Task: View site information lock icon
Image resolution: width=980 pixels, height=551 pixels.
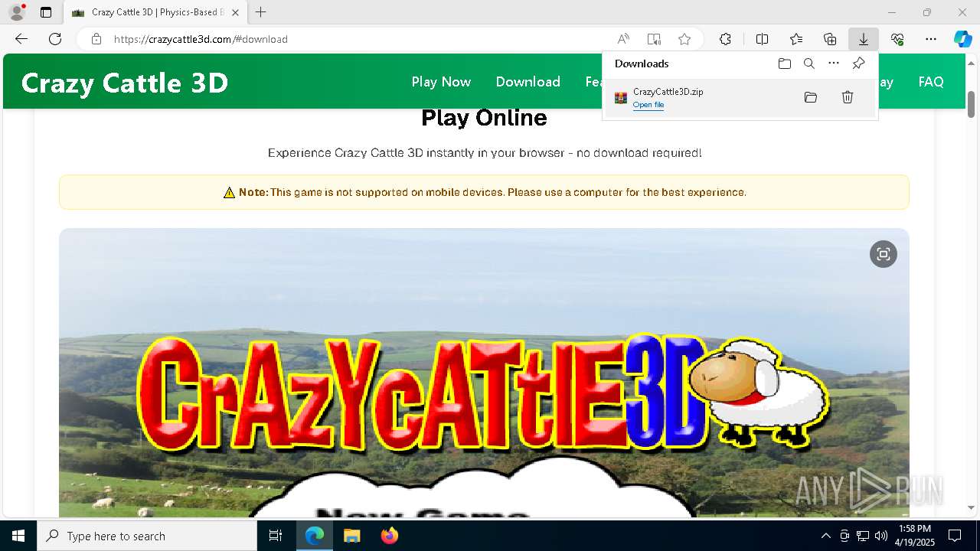Action: click(96, 39)
